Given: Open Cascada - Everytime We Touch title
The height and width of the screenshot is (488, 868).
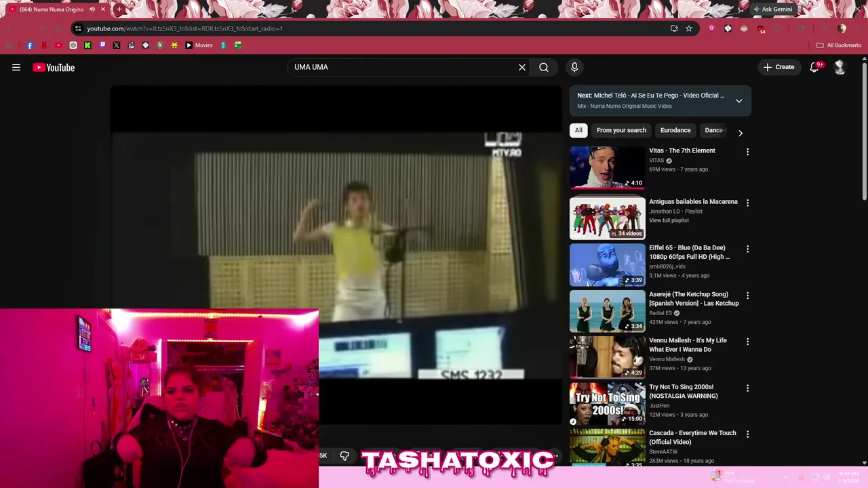Looking at the screenshot, I should pyautogui.click(x=692, y=437).
